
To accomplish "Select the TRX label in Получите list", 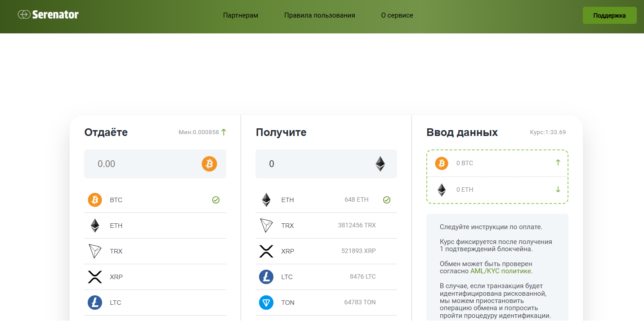I will point(287,226).
